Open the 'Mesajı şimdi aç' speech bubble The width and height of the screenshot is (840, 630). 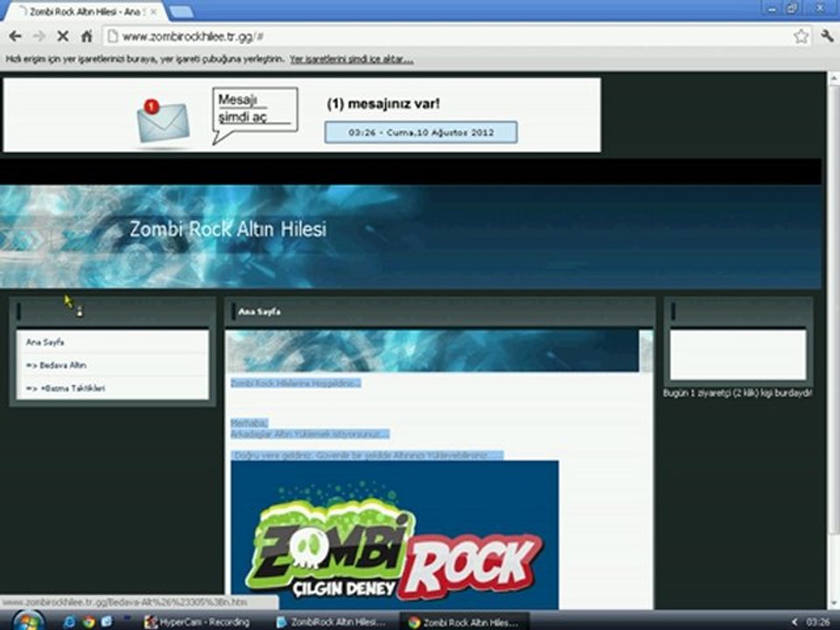click(x=255, y=114)
